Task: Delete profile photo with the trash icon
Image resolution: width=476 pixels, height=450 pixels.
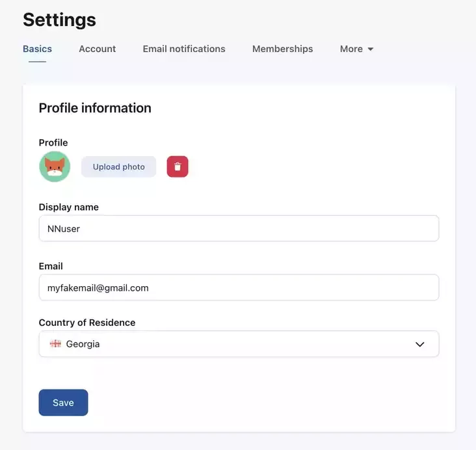Action: pos(178,166)
